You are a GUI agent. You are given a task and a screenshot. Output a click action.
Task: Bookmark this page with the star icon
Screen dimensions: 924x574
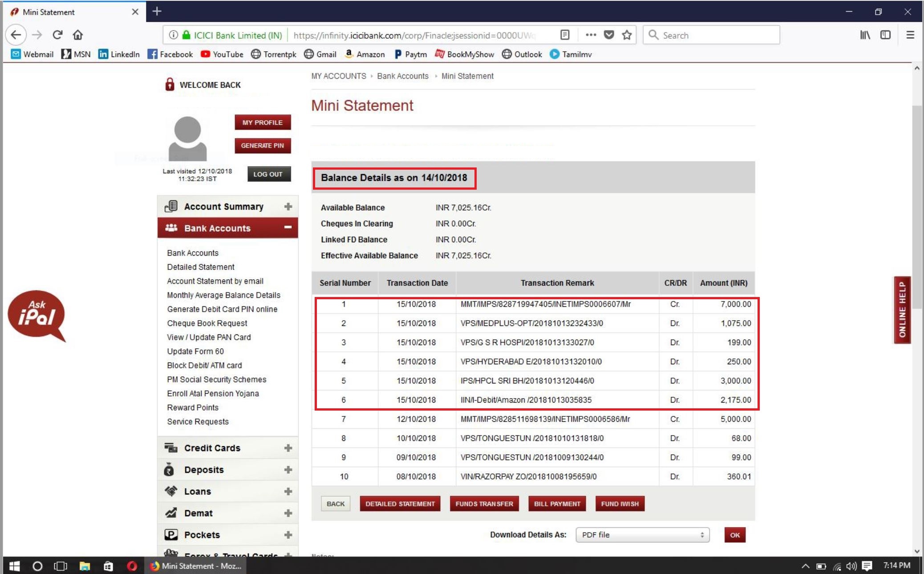tap(627, 35)
